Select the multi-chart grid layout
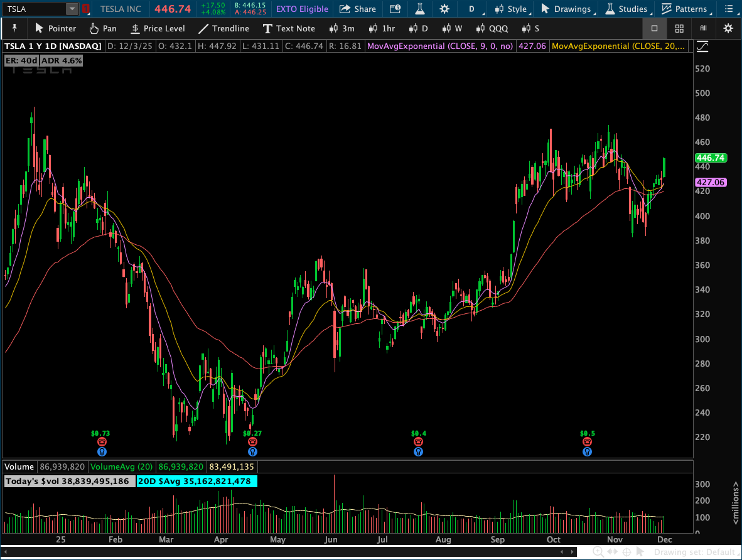The image size is (742, 560). 679,28
